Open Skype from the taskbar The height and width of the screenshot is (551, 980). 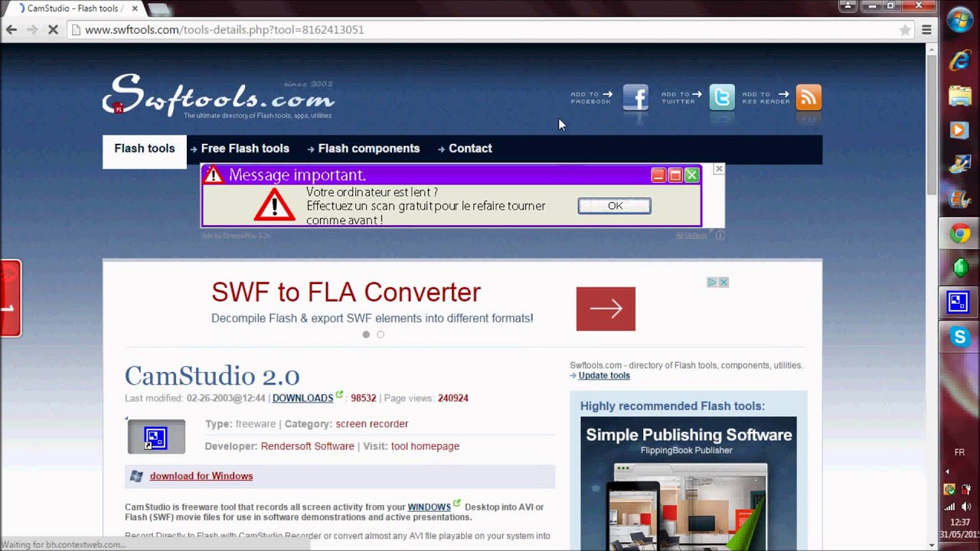[960, 337]
